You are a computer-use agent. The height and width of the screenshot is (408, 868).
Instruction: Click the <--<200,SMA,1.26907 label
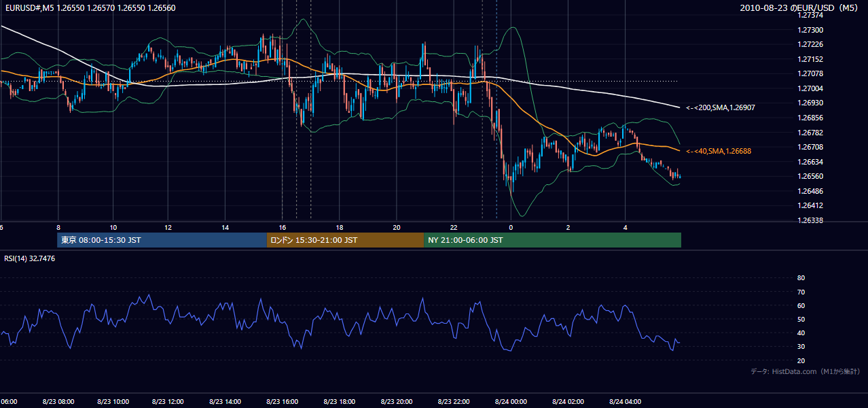721,107
